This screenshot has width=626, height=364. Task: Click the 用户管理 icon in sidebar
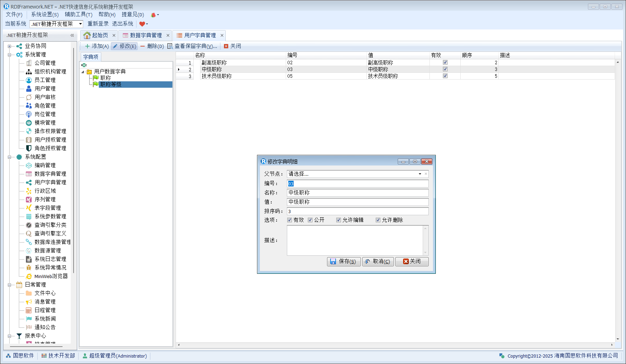(x=29, y=88)
